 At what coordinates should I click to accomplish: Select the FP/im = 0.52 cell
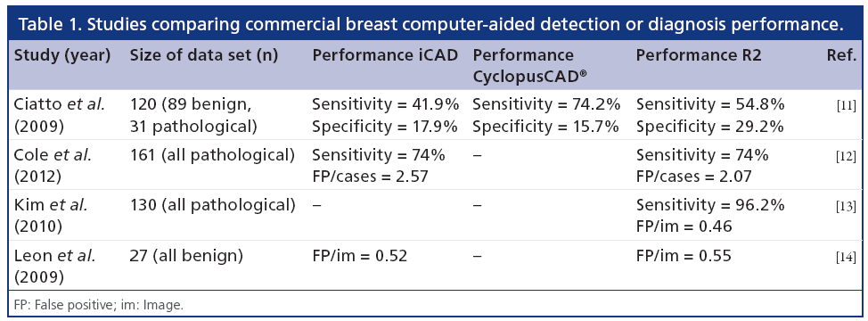pos(360,256)
